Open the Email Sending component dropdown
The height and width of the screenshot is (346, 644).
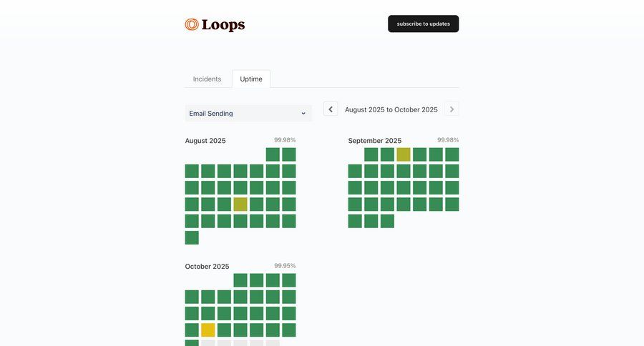tap(248, 113)
